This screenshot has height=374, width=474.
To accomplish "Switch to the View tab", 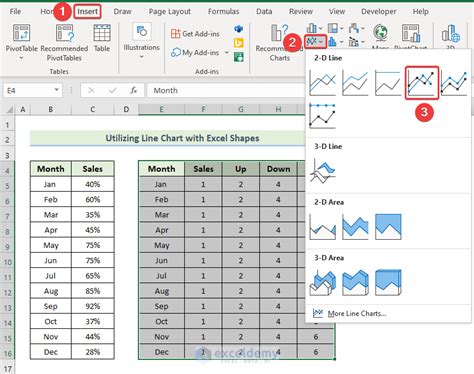I will tap(337, 12).
